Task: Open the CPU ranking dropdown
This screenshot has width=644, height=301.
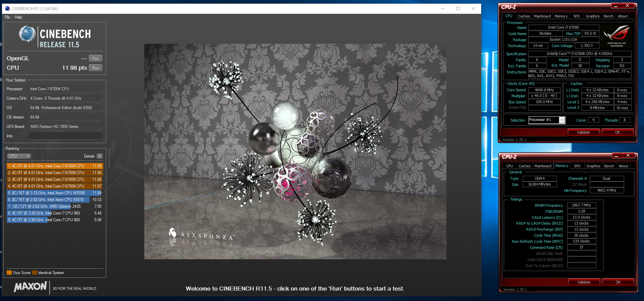Action: tap(19, 156)
